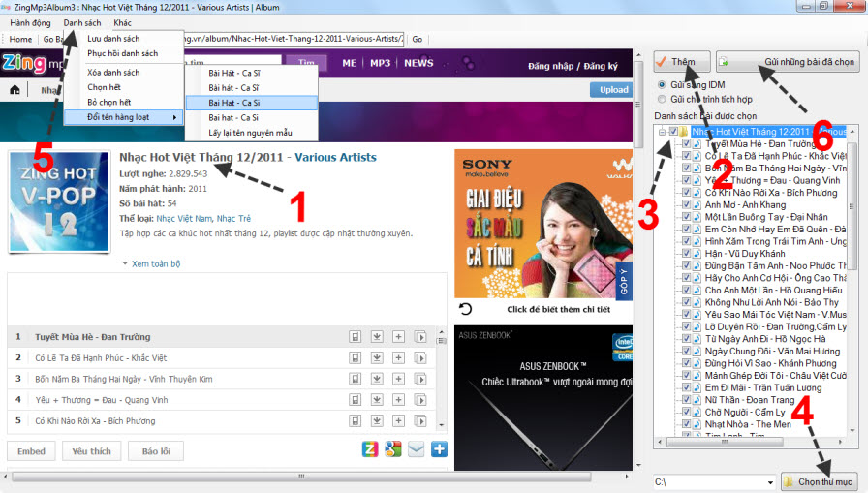Screen dimensions: 868x493
Task: Open Đổi tên hàng loạt submenu arrow
Action: (x=175, y=117)
